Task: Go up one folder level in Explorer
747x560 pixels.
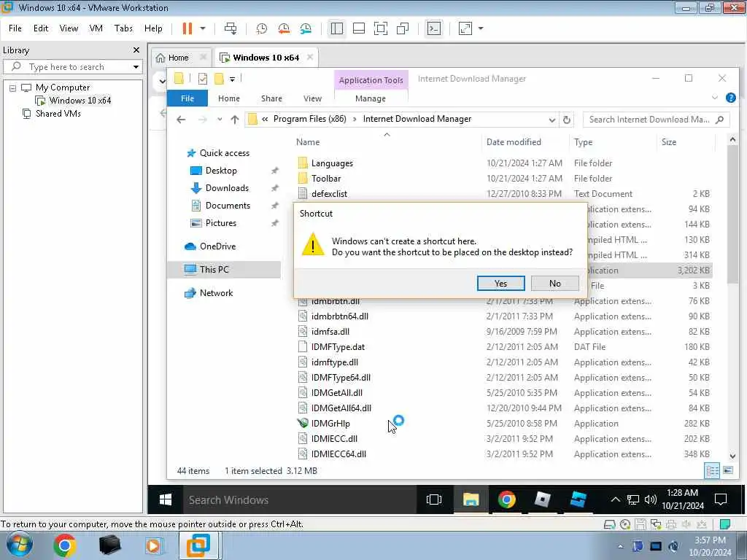Action: (235, 120)
